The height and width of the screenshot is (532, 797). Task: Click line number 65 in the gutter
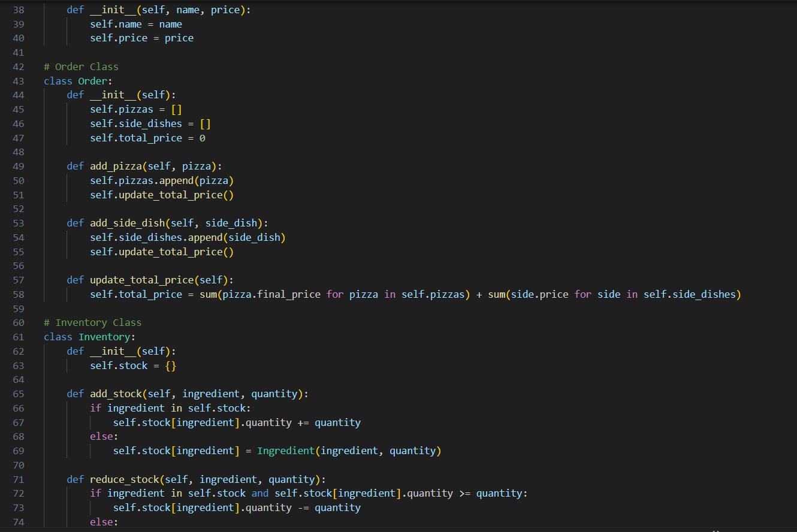18,394
